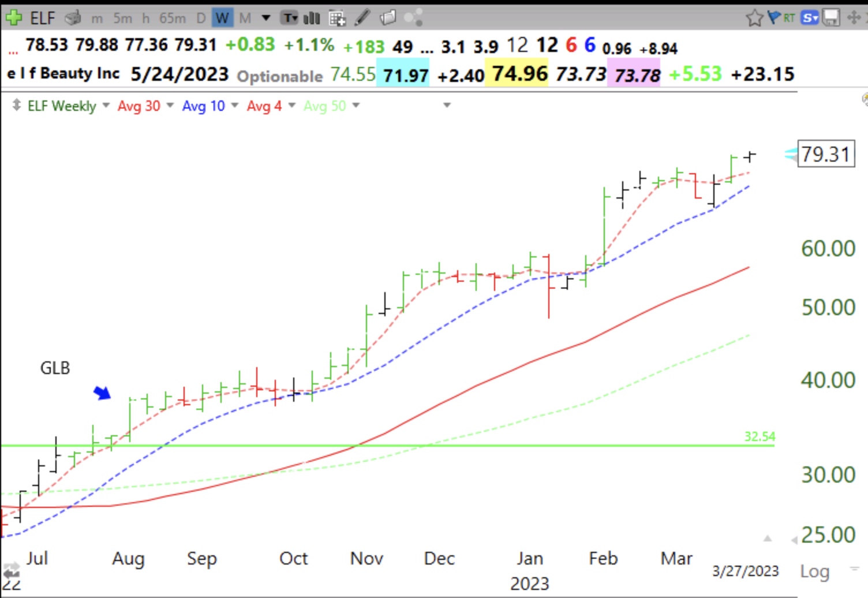Click the grid-with-plus data icon
Screen dimensions: 868x598
(337, 18)
